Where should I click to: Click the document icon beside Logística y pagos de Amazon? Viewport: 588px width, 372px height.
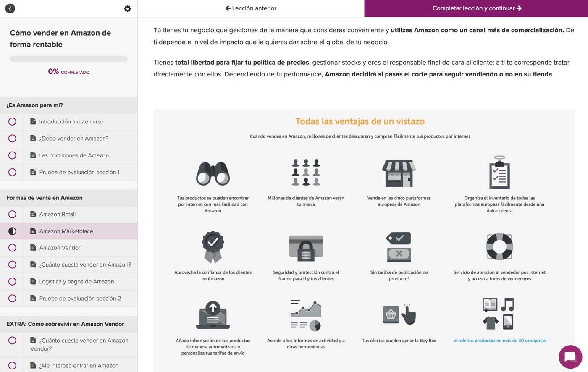(33, 281)
